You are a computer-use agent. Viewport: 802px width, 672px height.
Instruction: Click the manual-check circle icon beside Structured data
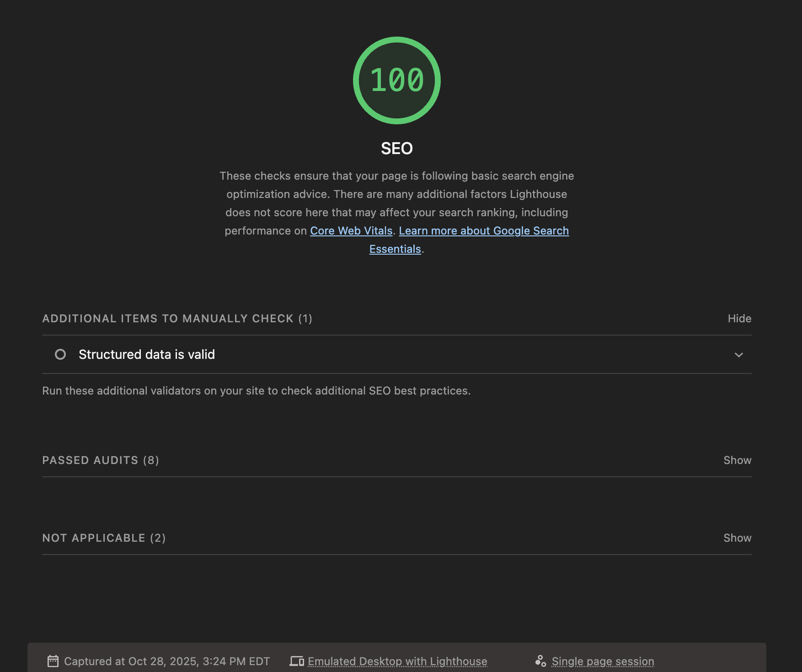tap(60, 354)
